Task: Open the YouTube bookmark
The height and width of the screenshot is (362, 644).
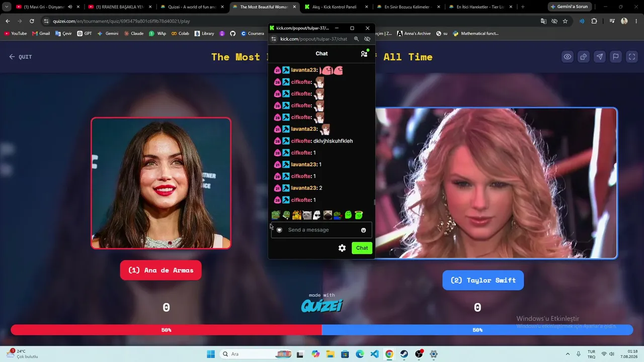Action: 15,34
